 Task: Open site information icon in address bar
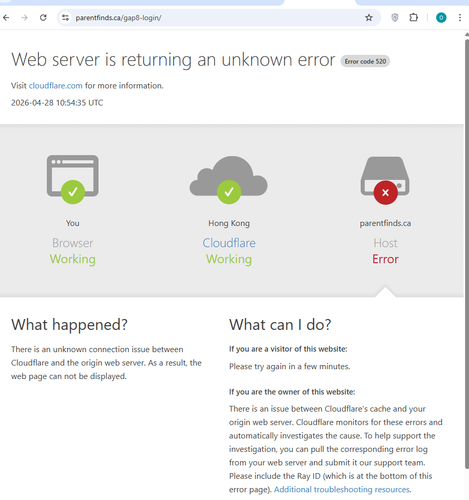pyautogui.click(x=65, y=18)
